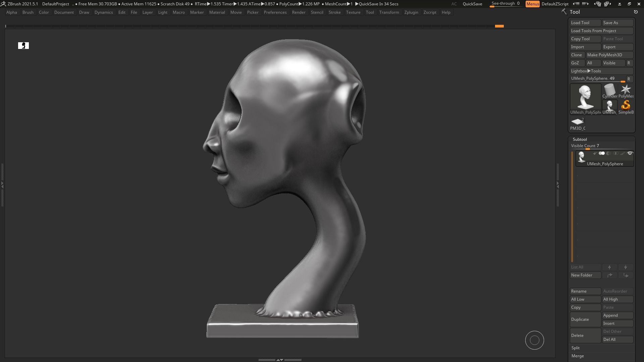Select the SimpleBrush golden S tool

point(626,107)
